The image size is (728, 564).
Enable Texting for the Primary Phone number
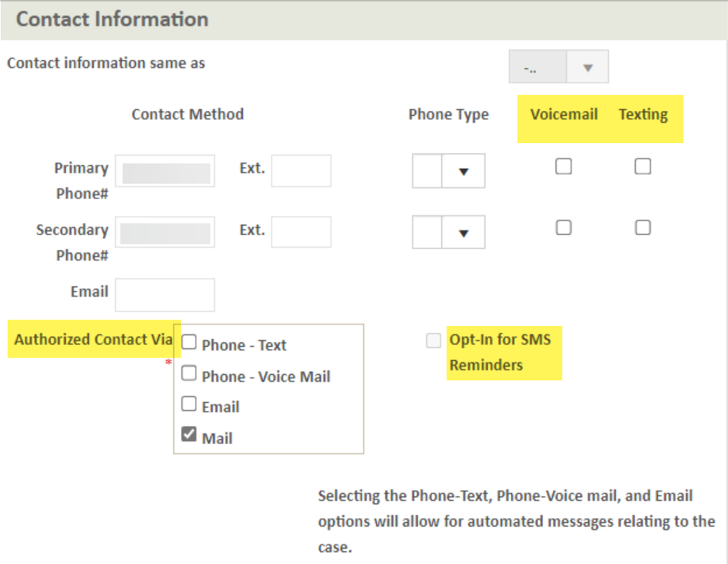click(642, 166)
